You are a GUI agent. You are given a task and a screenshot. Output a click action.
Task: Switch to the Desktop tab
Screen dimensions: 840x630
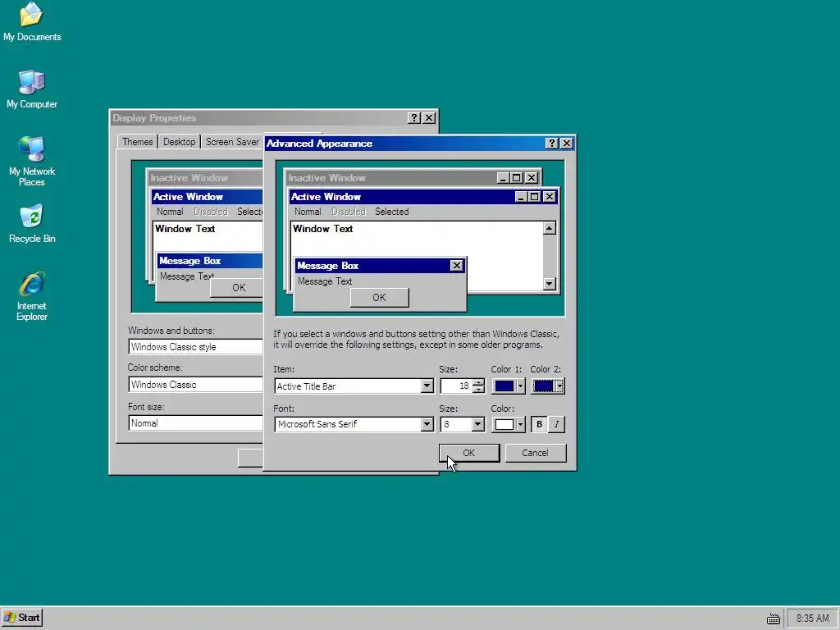[x=179, y=141]
